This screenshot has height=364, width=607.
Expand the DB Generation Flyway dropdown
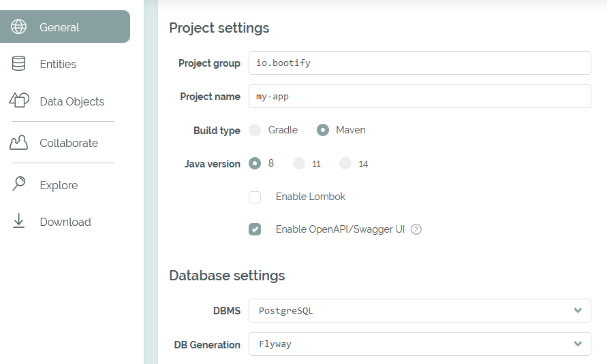pyautogui.click(x=419, y=344)
